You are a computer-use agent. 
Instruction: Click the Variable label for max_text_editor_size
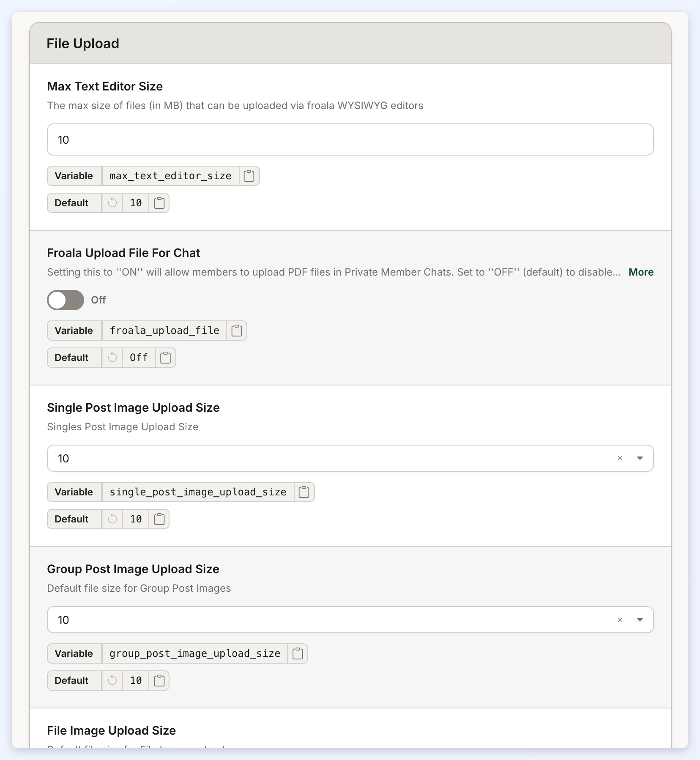tap(74, 176)
